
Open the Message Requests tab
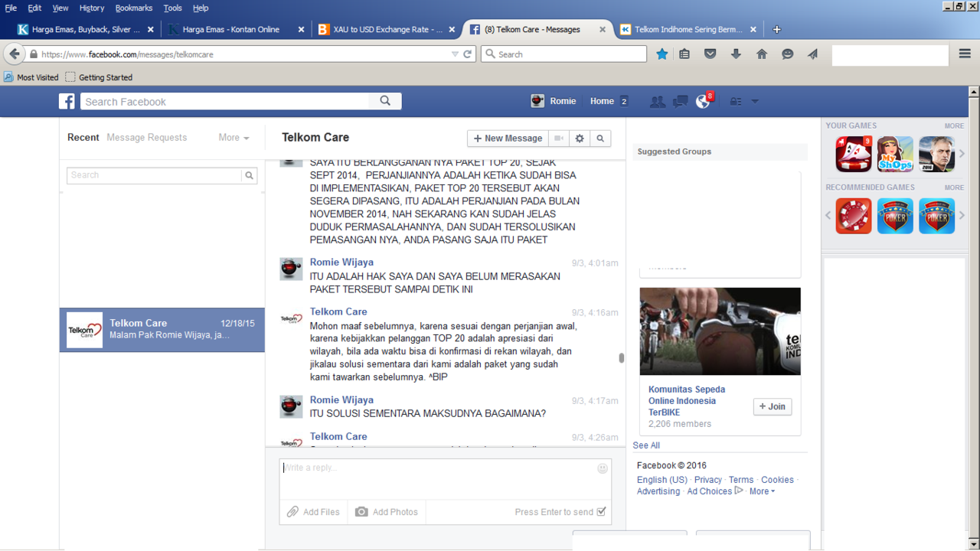click(147, 138)
